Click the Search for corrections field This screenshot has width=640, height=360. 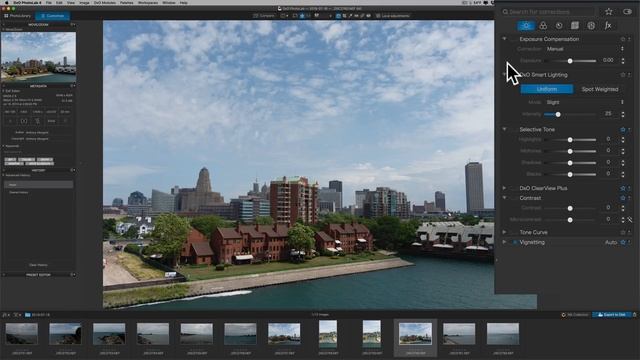click(548, 12)
